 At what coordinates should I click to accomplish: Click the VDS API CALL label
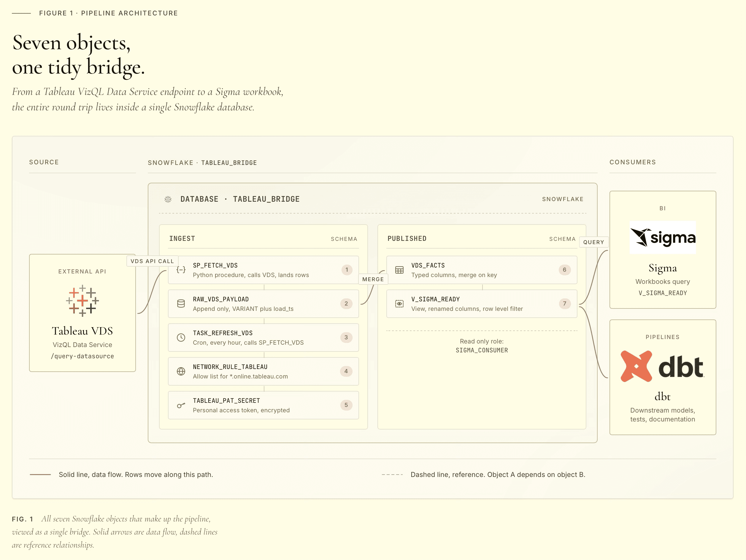pos(152,261)
